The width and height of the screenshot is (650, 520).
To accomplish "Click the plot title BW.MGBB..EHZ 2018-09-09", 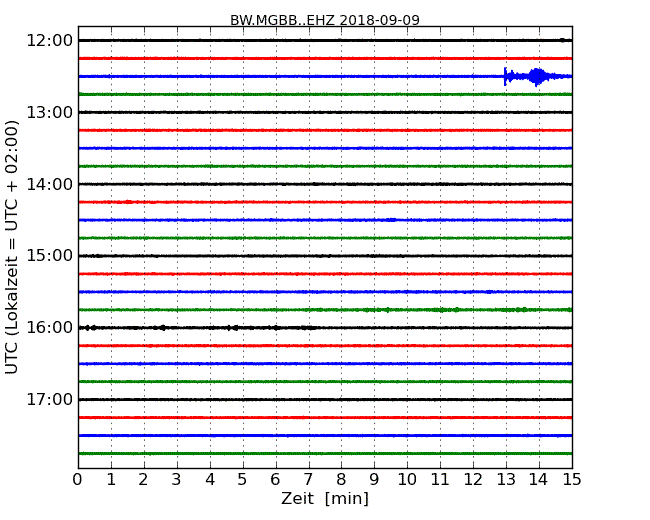I will pyautogui.click(x=325, y=20).
